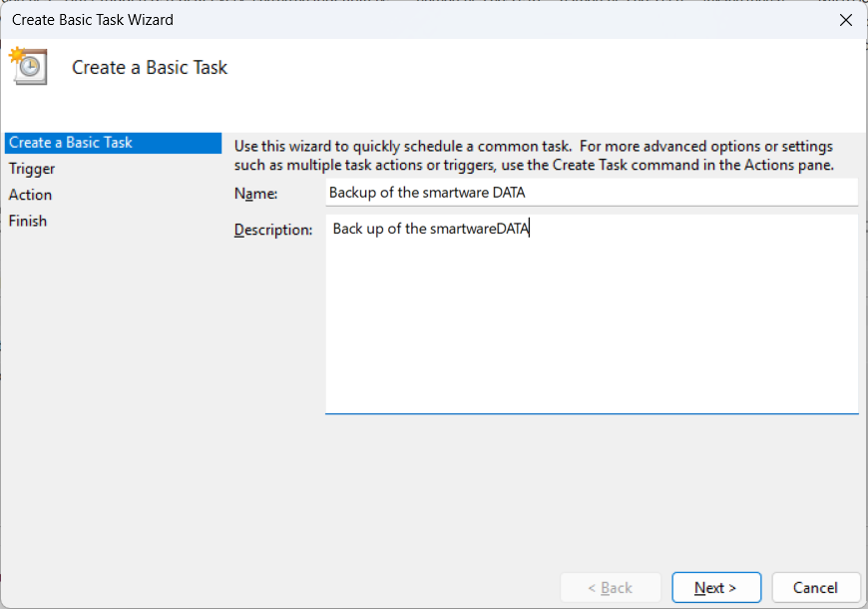
Task: Jump to the Finish step in sidebar
Action: [28, 221]
